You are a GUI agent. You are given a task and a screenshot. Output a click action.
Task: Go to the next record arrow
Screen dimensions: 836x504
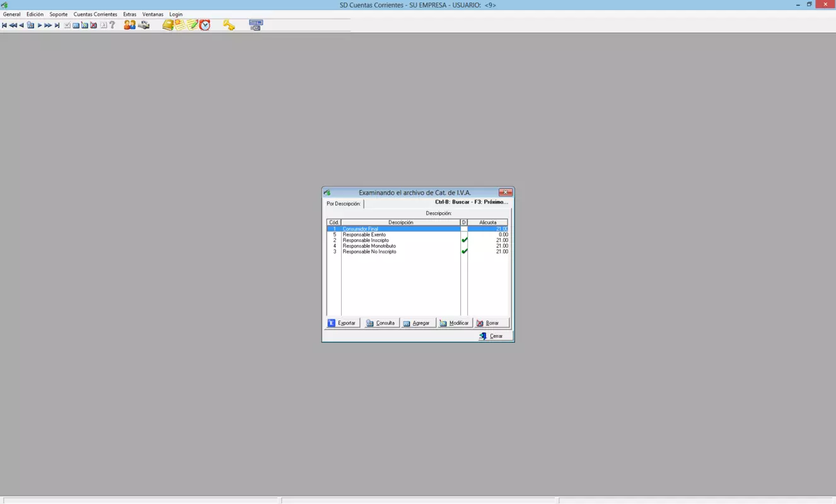pyautogui.click(x=39, y=25)
